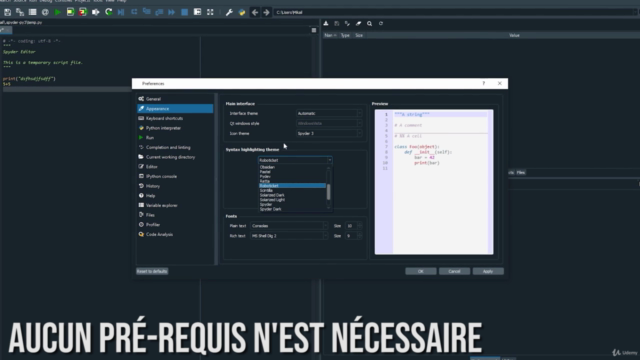640x360 pixels.
Task: Click the Save all files toolbar icon
Action: [x=20, y=13]
